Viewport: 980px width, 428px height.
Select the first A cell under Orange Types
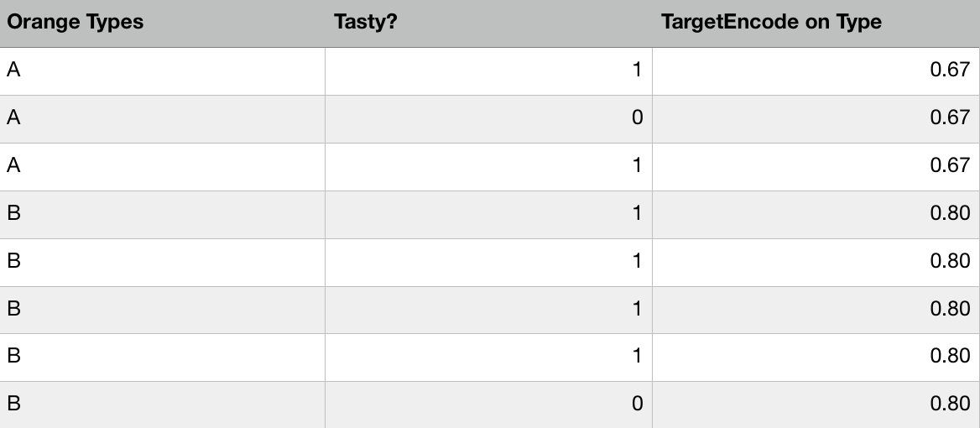[x=13, y=70]
